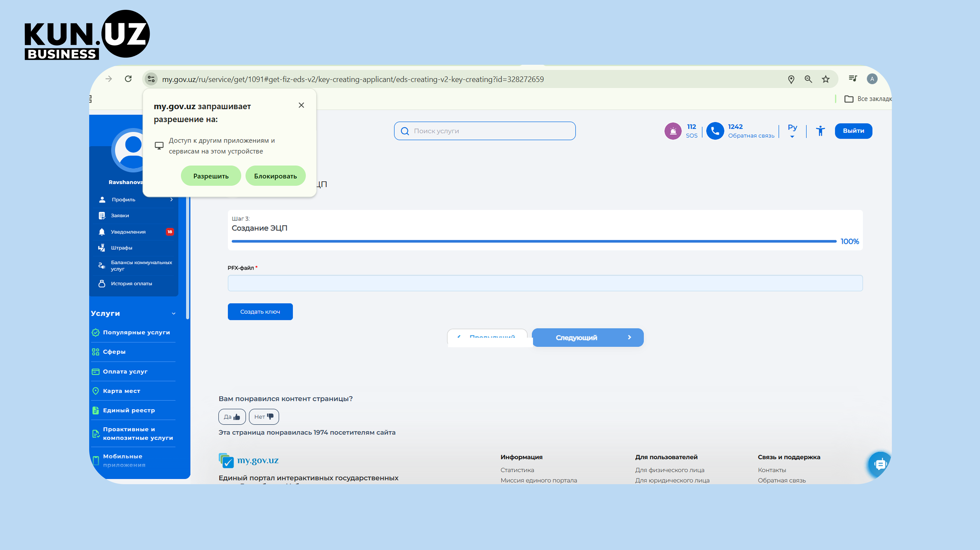Viewport: 980px width, 550px height.
Task: Close the my.gov.uz permission popup
Action: tap(301, 105)
